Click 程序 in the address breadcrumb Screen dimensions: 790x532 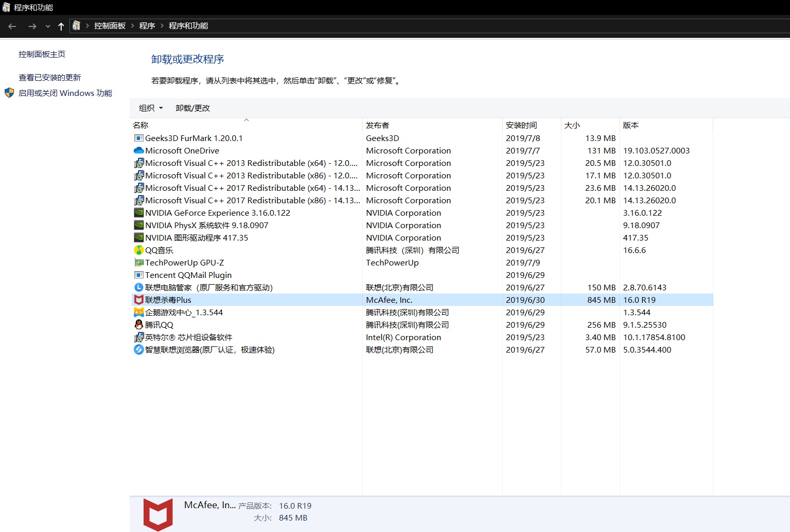[147, 26]
